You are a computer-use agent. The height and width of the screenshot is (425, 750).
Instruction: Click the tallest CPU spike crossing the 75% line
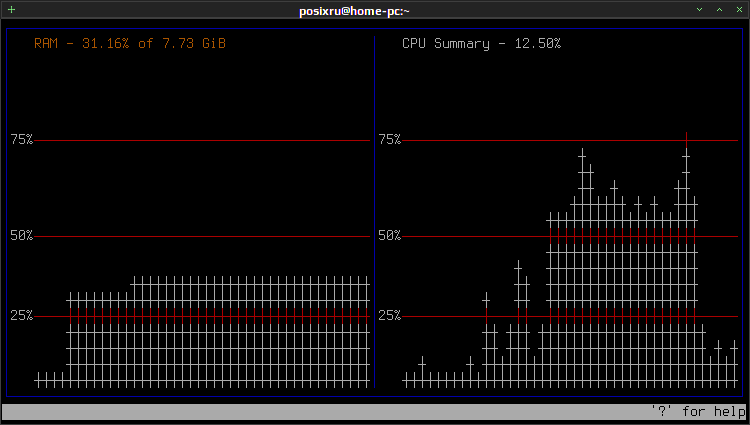point(686,140)
